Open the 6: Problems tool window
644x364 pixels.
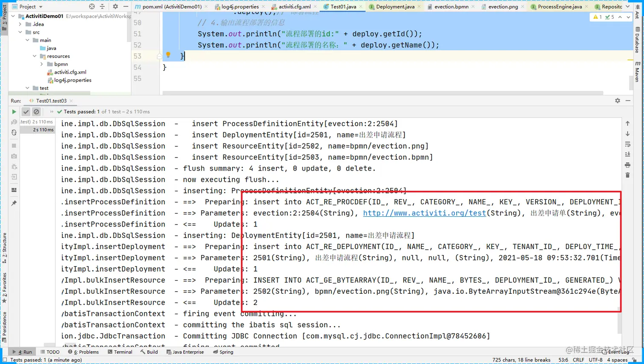[x=83, y=352]
